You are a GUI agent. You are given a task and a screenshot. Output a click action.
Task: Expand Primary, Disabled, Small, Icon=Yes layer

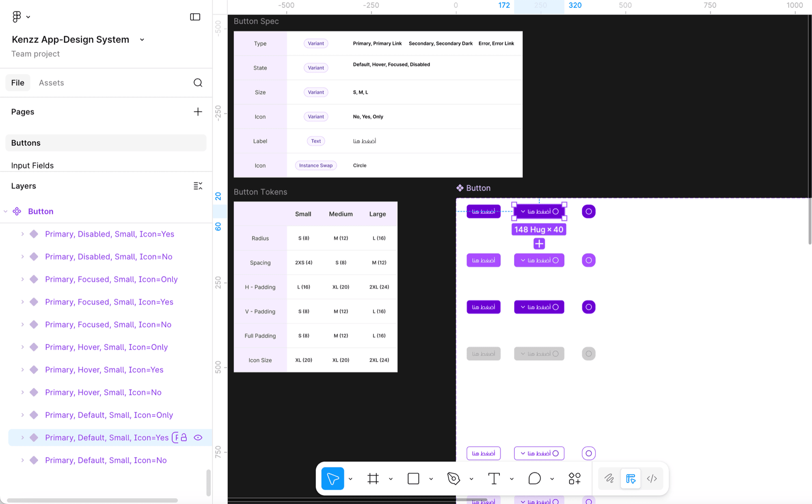(23, 234)
